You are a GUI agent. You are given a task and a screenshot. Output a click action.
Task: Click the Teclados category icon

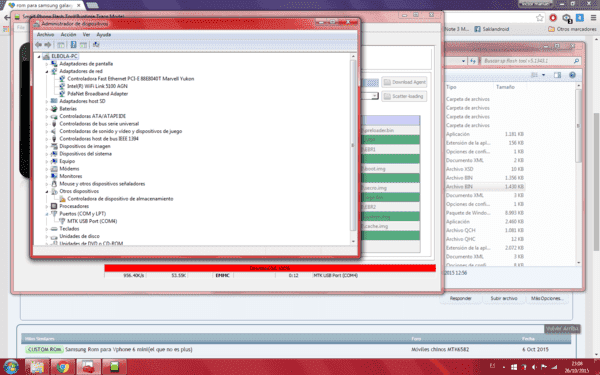[x=54, y=229]
